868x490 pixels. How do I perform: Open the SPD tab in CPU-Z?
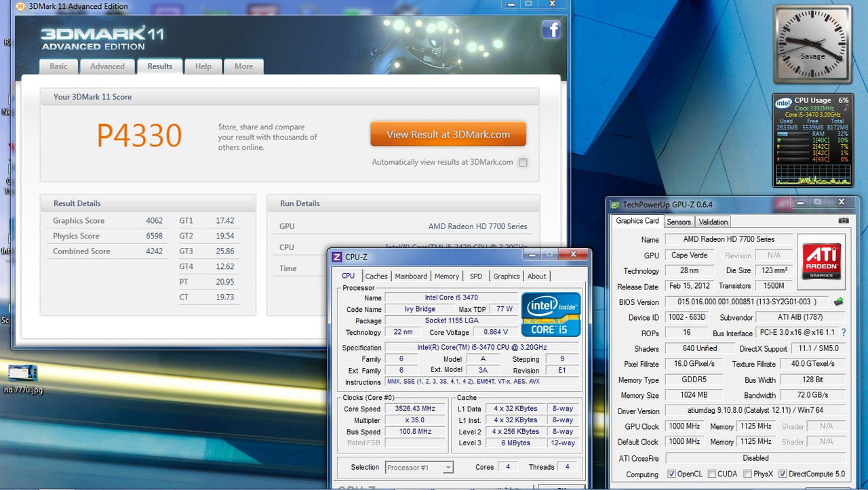(x=476, y=276)
